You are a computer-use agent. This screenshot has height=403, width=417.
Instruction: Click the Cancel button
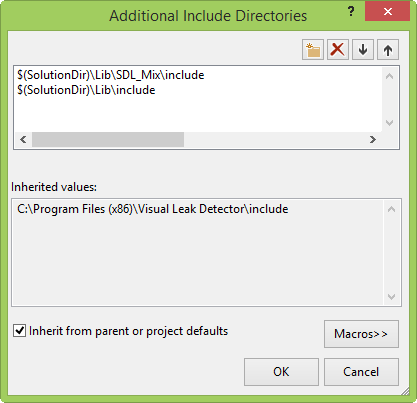pos(361,372)
